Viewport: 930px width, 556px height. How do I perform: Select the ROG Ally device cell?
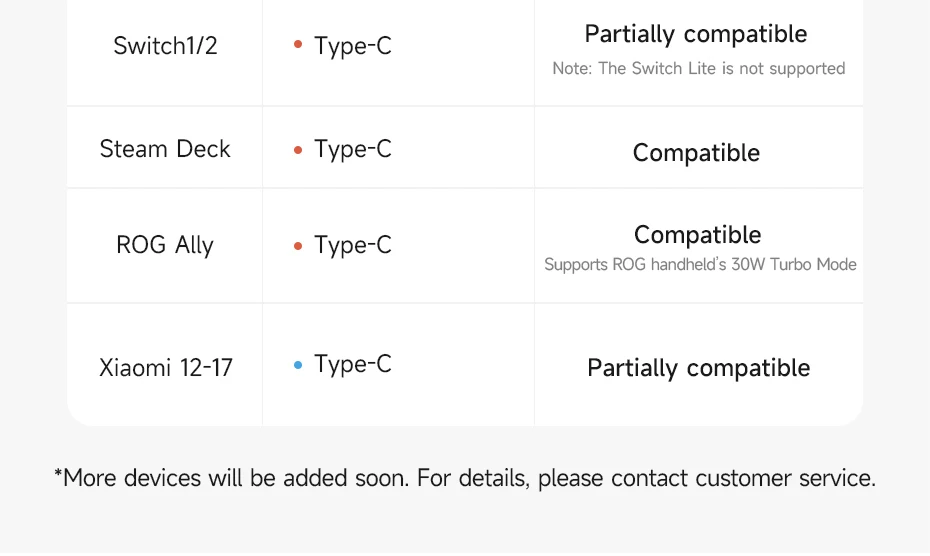165,245
